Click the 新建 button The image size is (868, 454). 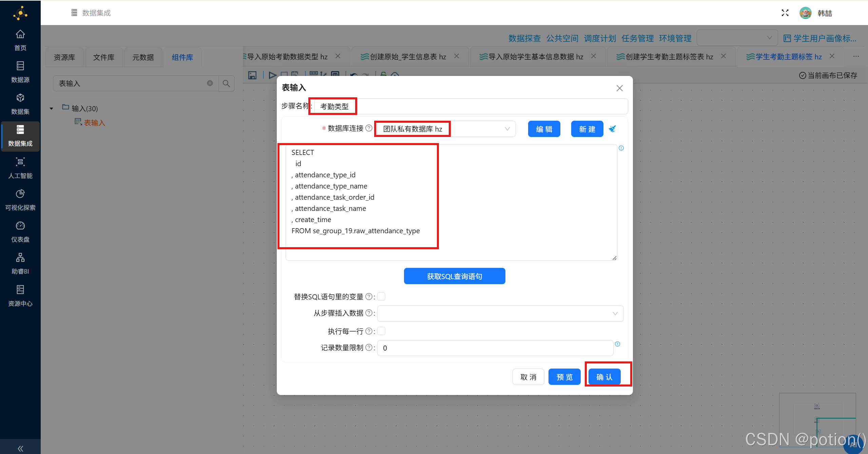tap(587, 129)
